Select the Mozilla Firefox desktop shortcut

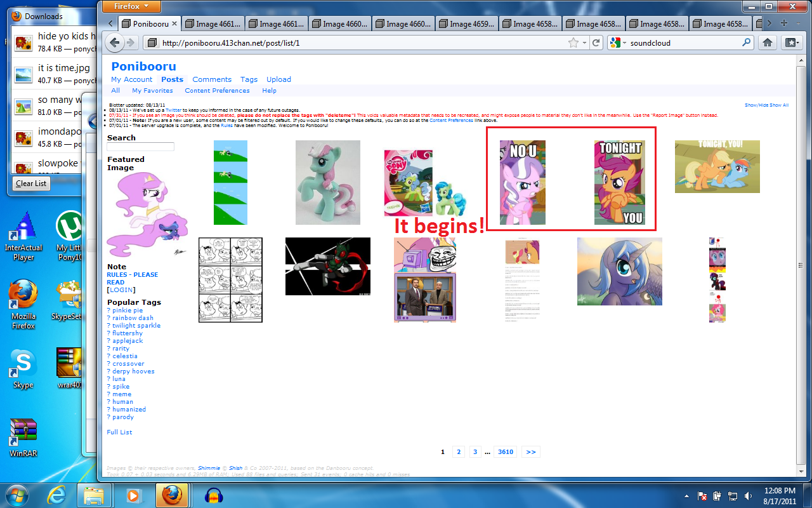point(23,305)
